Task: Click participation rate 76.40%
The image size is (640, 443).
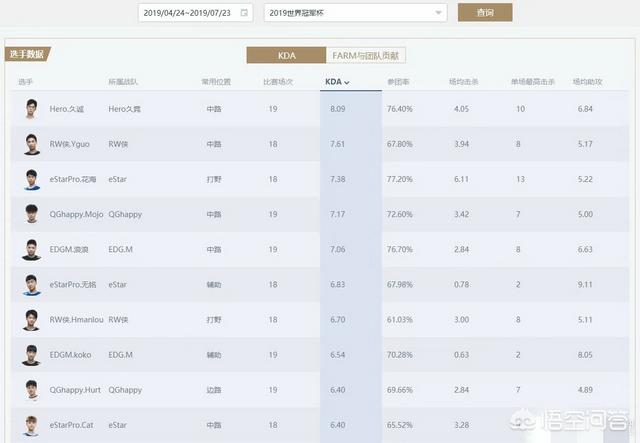Action: (x=400, y=109)
